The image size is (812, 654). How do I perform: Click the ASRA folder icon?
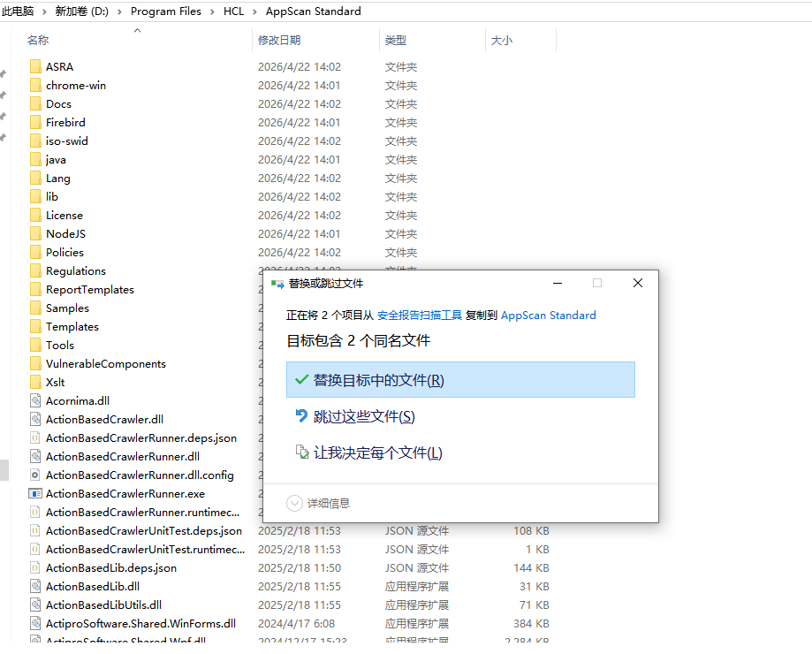pos(35,67)
